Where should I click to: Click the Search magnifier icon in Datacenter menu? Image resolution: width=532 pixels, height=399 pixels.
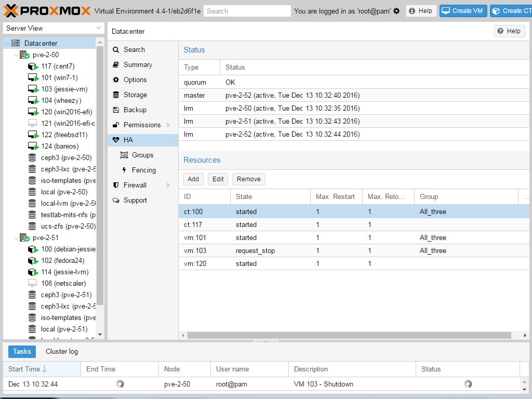pyautogui.click(x=116, y=50)
